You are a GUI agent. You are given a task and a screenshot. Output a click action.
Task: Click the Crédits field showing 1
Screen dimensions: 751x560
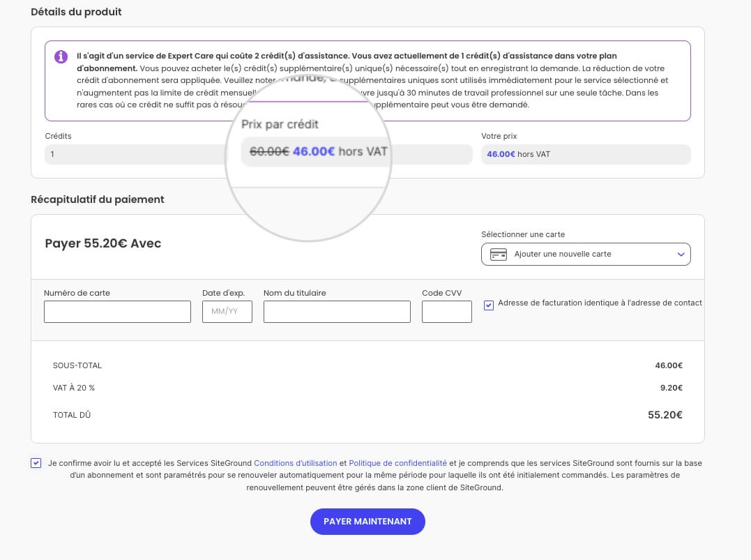click(x=135, y=154)
